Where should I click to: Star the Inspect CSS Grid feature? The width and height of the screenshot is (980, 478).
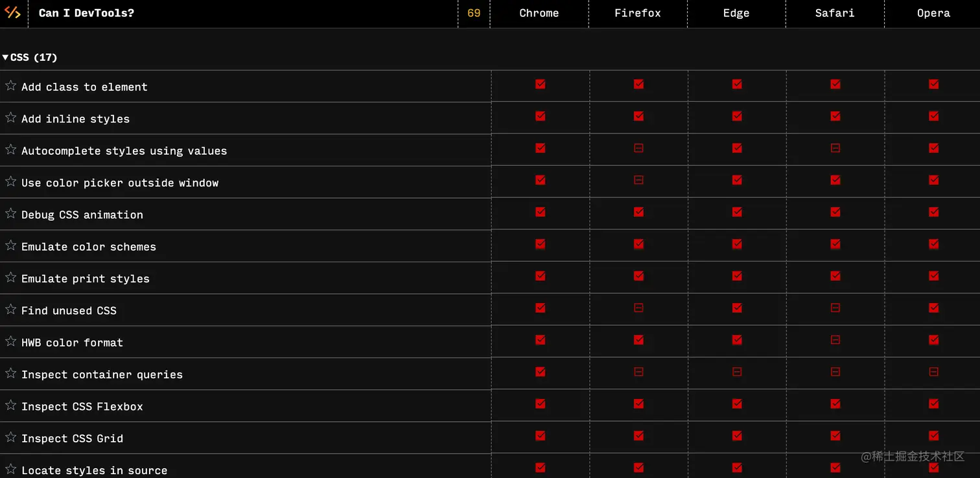(10, 437)
